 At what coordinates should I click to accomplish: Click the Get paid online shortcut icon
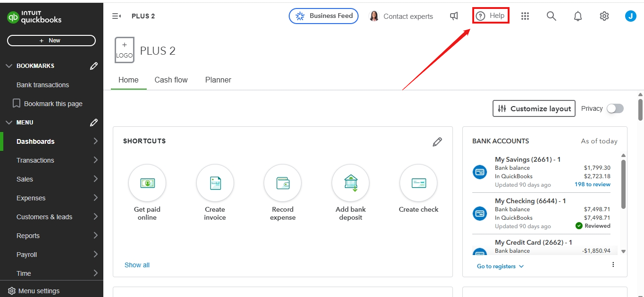coord(147,183)
